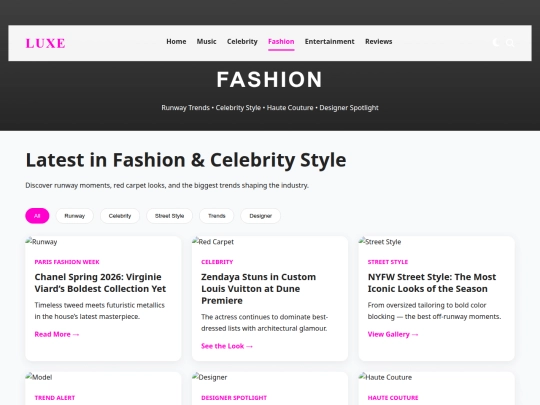The height and width of the screenshot is (405, 540).
Task: Open Entertainment nav section
Action: (329, 42)
